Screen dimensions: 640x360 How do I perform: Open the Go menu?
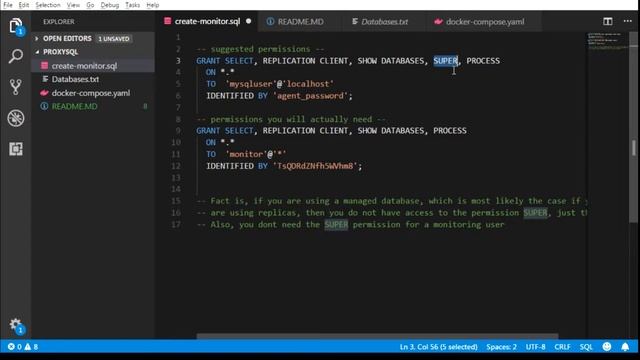tap(90, 5)
